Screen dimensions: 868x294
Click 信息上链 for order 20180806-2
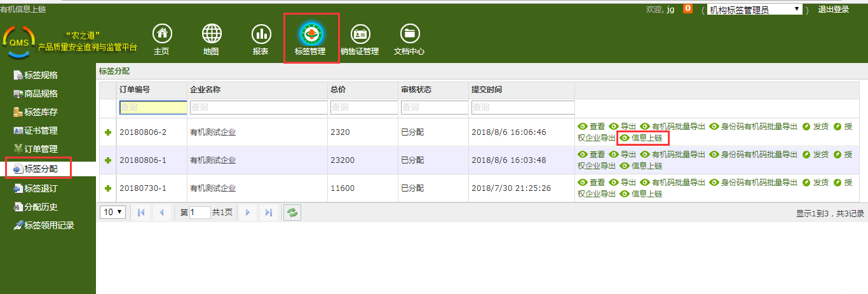click(642, 138)
